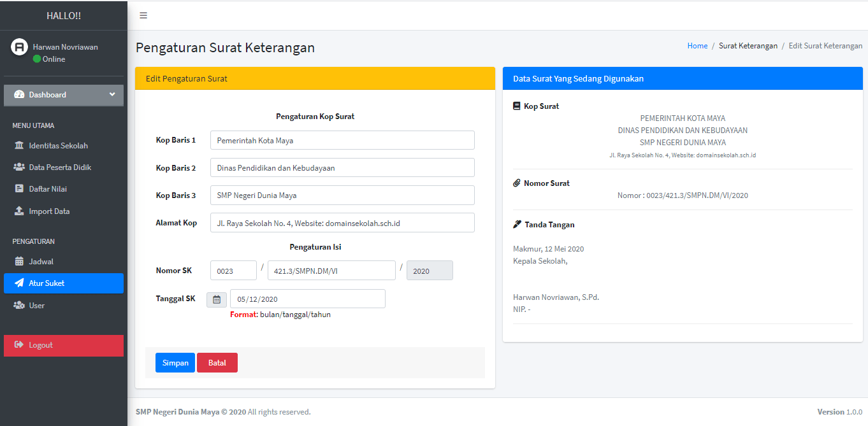Click the Jadwal calendar icon in sidebar
The width and height of the screenshot is (868, 426).
point(19,262)
